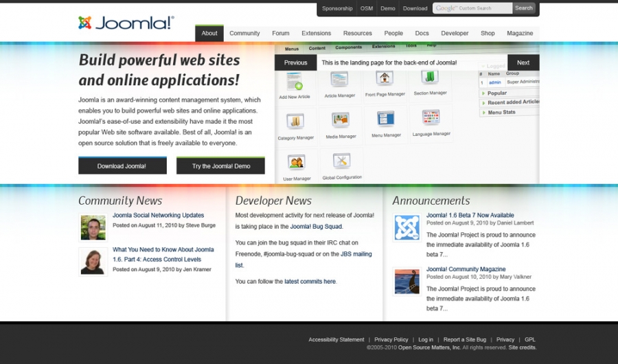Open the GPL footer link
Image resolution: width=618 pixels, height=364 pixels.
tap(530, 339)
